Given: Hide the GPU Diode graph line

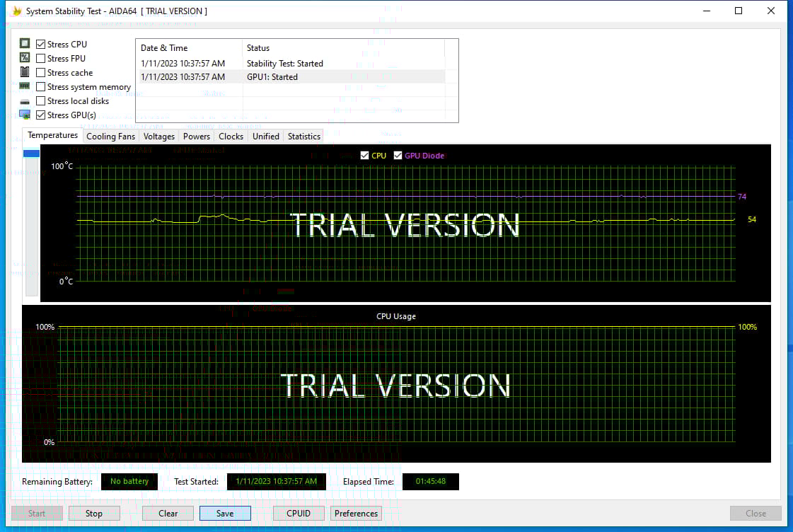Looking at the screenshot, I should 398,156.
